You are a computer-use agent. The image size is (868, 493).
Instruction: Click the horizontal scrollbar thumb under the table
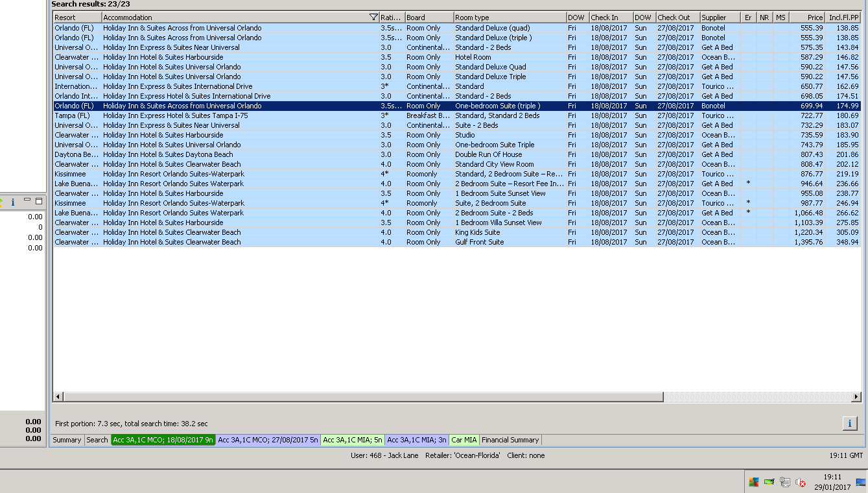pos(364,396)
